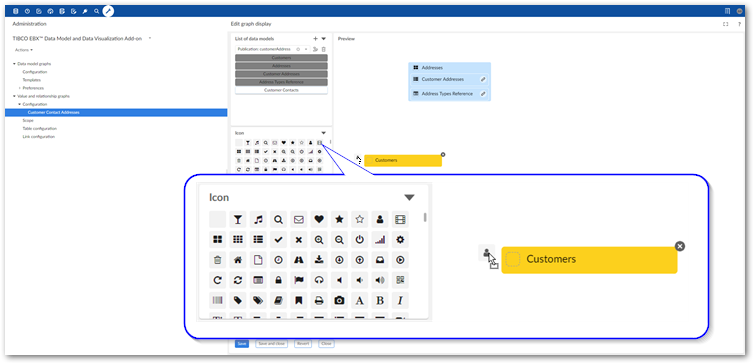The image size is (754, 364).
Task: Select the headphones icon in the enlarged palette
Action: pos(319,280)
